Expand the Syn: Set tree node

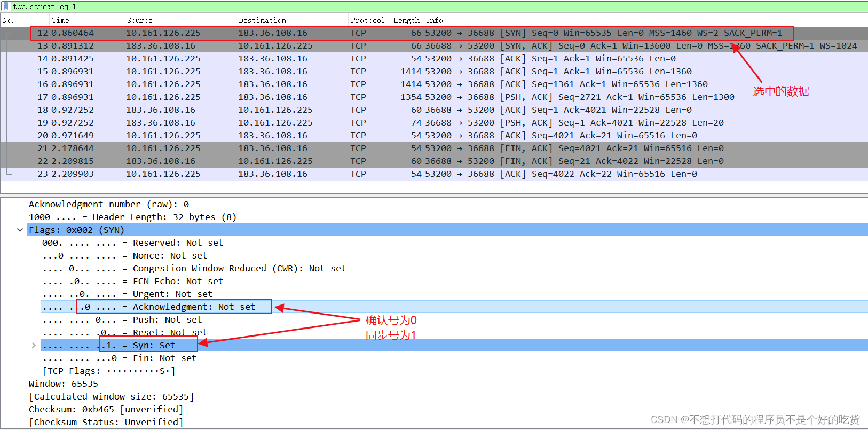tap(34, 346)
